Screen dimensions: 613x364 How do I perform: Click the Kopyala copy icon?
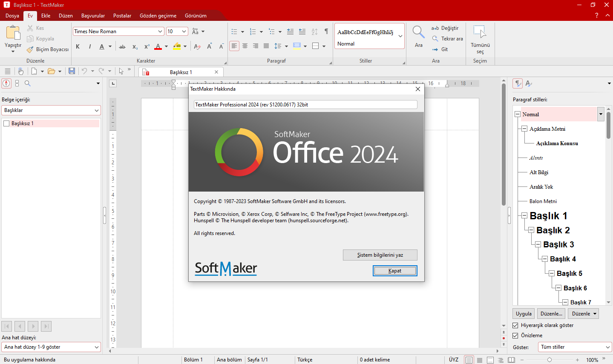click(30, 39)
